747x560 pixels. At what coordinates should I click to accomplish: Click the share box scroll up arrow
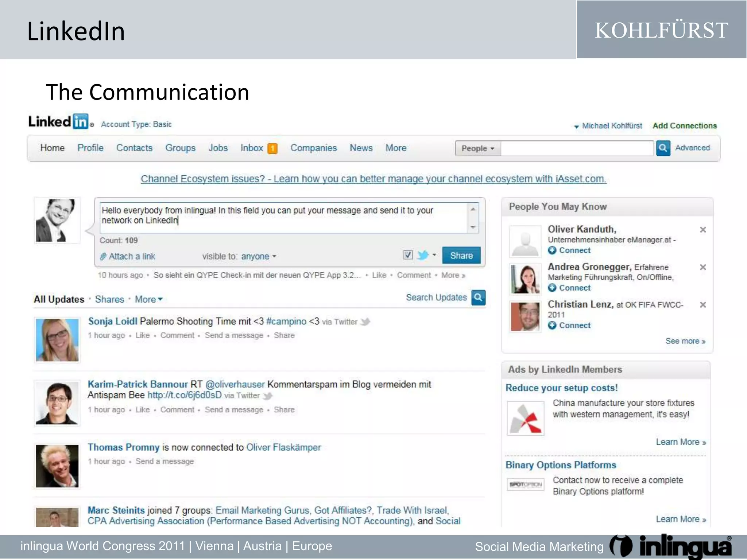pos(473,209)
